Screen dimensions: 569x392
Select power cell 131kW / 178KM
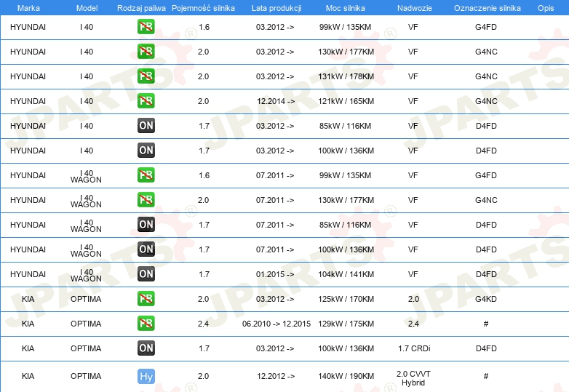pos(346,76)
